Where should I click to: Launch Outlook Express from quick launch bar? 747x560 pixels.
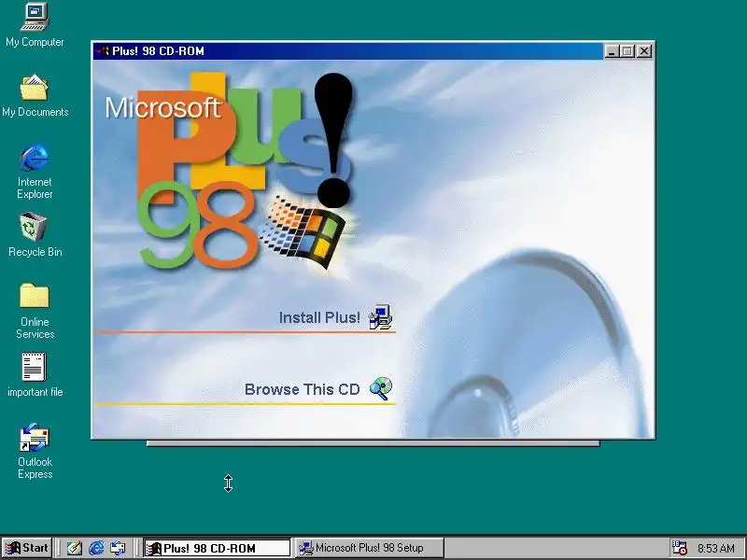tap(118, 548)
